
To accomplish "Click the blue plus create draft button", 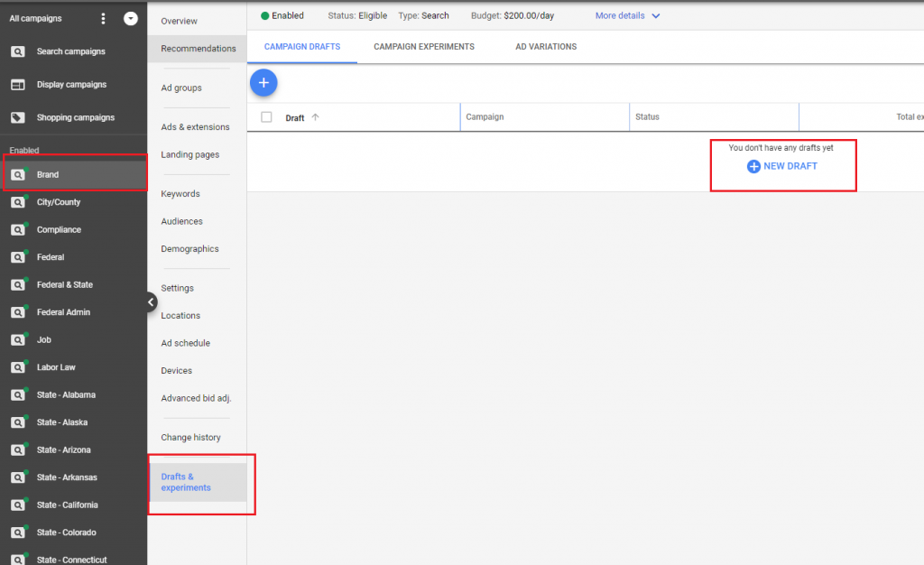I will 263,83.
